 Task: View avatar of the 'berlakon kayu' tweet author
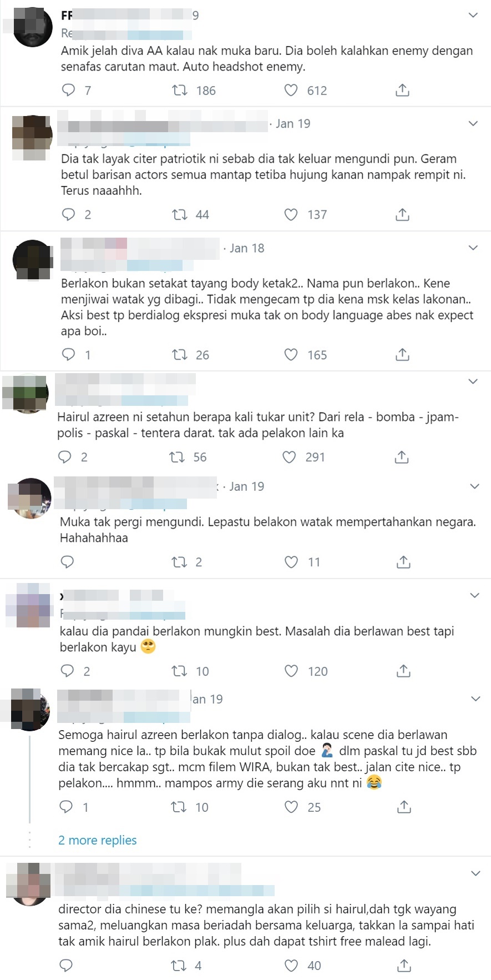click(27, 606)
